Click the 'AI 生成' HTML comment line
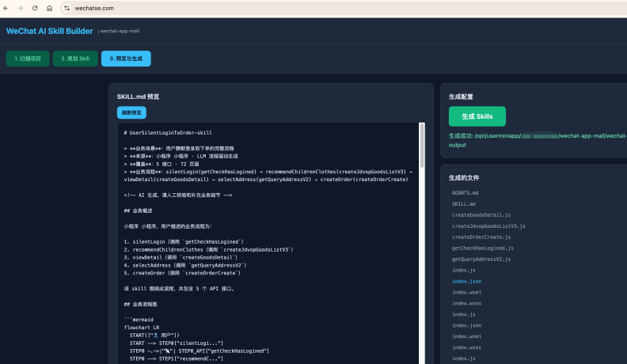This screenshot has height=364, width=627. pyautogui.click(x=178, y=195)
